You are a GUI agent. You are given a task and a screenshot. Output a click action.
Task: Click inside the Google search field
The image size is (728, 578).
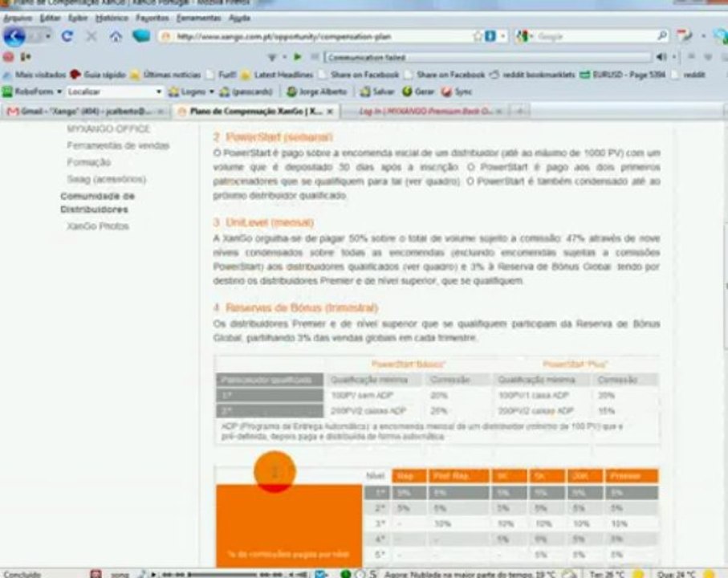point(596,36)
